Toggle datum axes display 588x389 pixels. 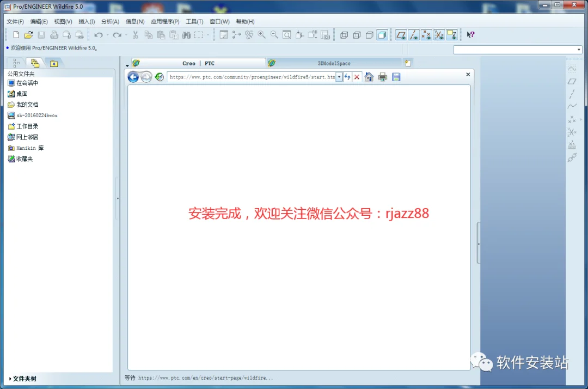tap(414, 35)
